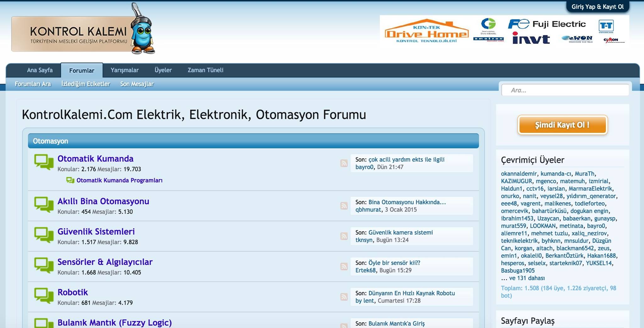The width and height of the screenshot is (644, 328).
Task: Collapse the Otomasyon category header
Action: pyautogui.click(x=253, y=141)
